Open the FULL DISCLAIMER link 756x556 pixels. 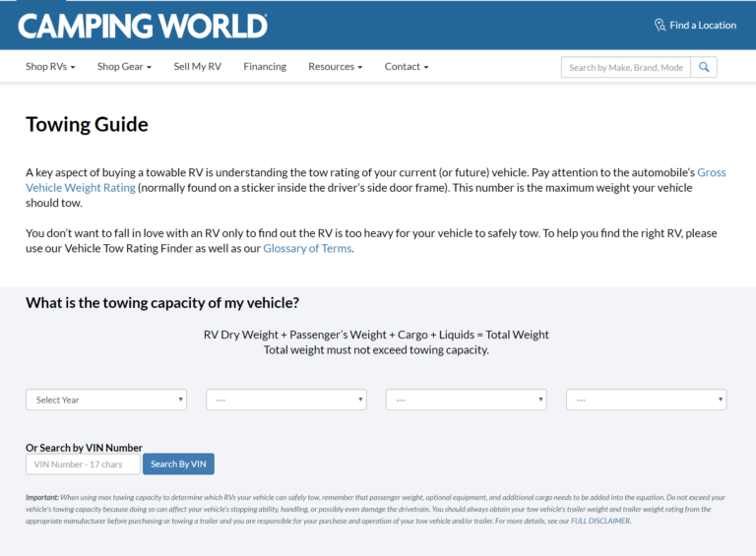tap(600, 521)
